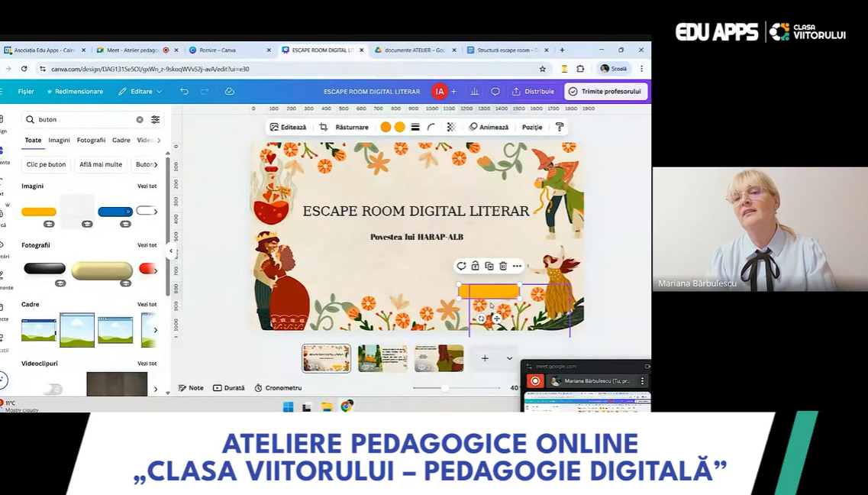This screenshot has width=868, height=495.
Task: Click Editează in the image toolbar
Action: click(288, 128)
